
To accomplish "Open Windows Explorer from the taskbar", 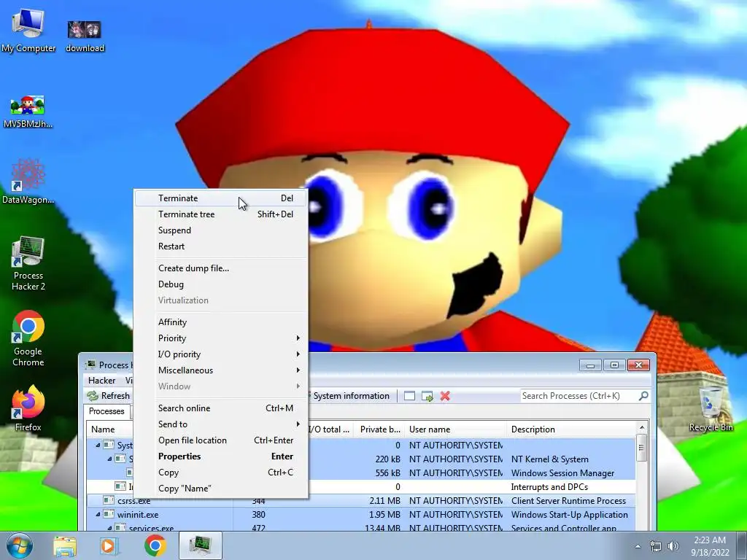I will coord(65,545).
